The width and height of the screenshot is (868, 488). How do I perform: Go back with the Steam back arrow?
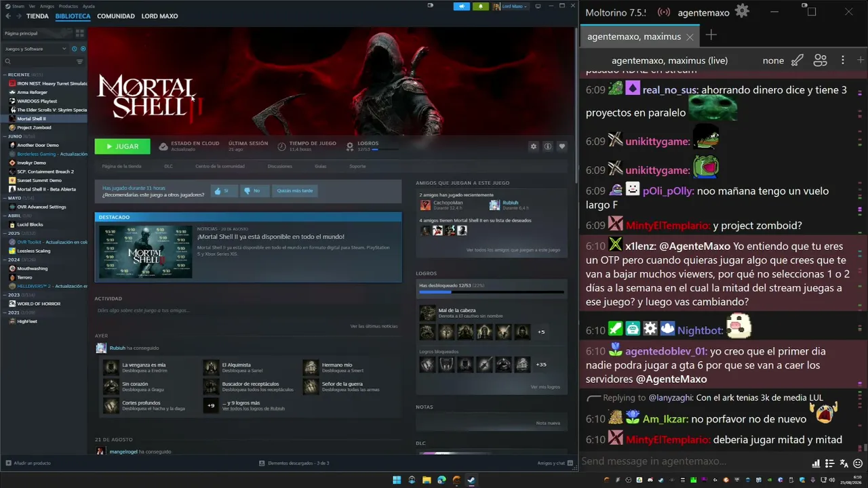(7, 16)
